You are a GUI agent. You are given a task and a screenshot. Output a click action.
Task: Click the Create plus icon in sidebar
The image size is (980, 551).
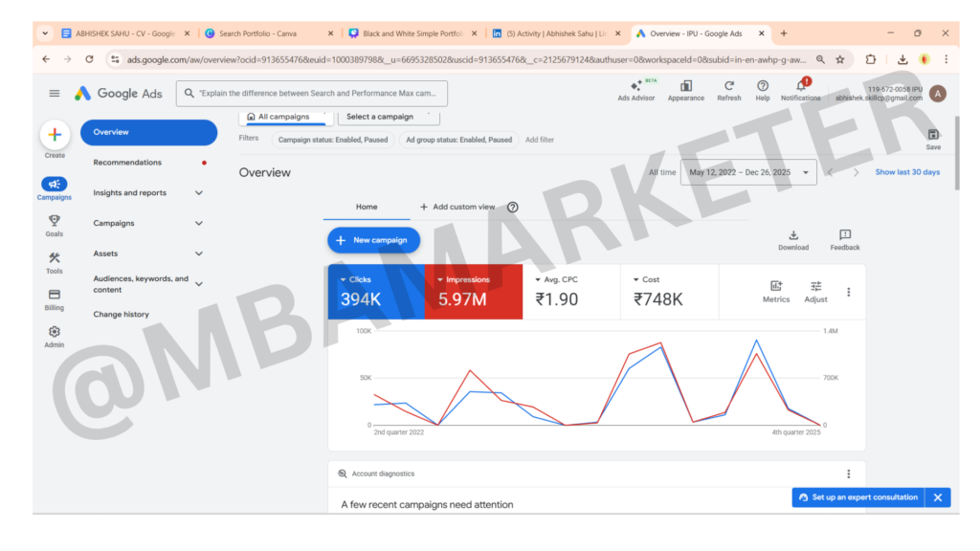click(x=55, y=135)
